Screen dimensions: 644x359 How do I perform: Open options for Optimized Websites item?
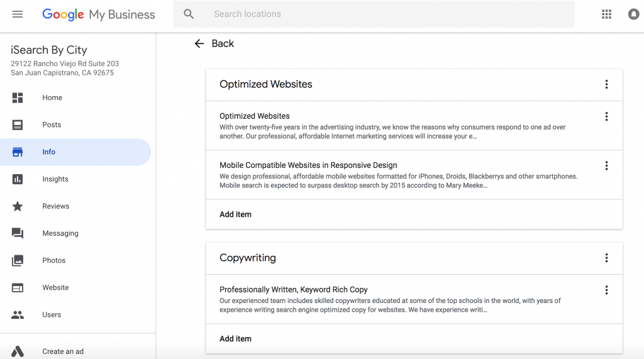tap(606, 116)
